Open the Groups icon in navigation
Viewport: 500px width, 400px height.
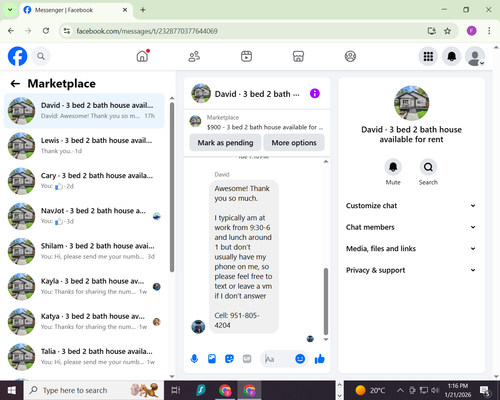point(350,56)
